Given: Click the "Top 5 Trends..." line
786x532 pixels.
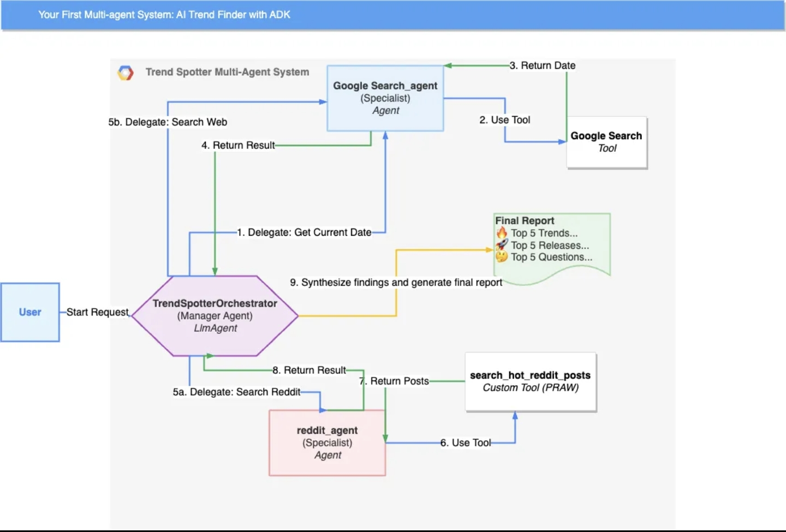Looking at the screenshot, I should [x=544, y=233].
